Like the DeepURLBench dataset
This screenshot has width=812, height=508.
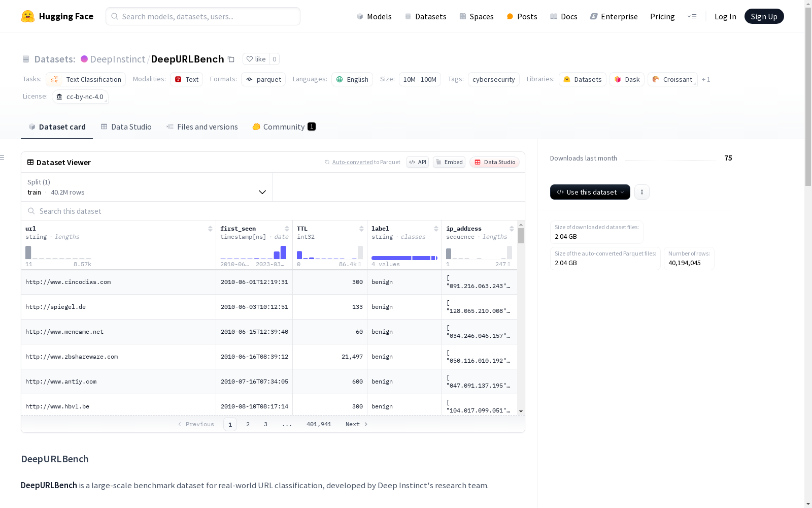(x=256, y=59)
